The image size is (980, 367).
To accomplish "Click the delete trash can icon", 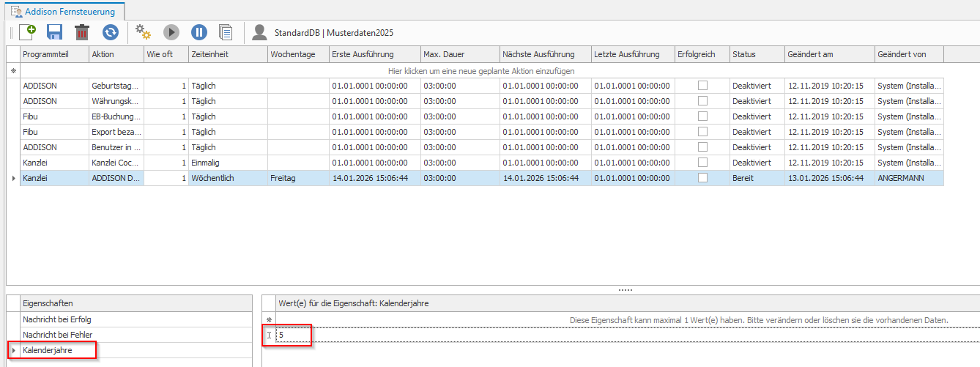I will point(82,32).
